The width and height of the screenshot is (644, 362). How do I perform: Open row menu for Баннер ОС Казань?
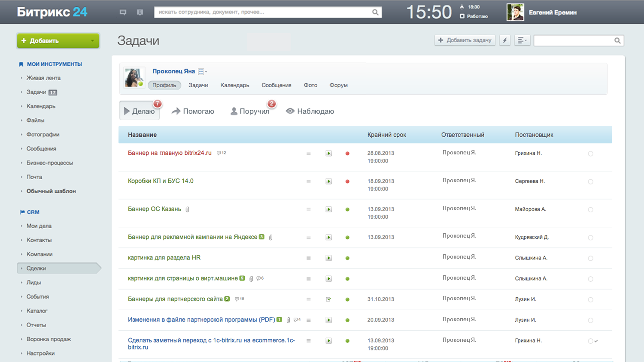(x=308, y=209)
